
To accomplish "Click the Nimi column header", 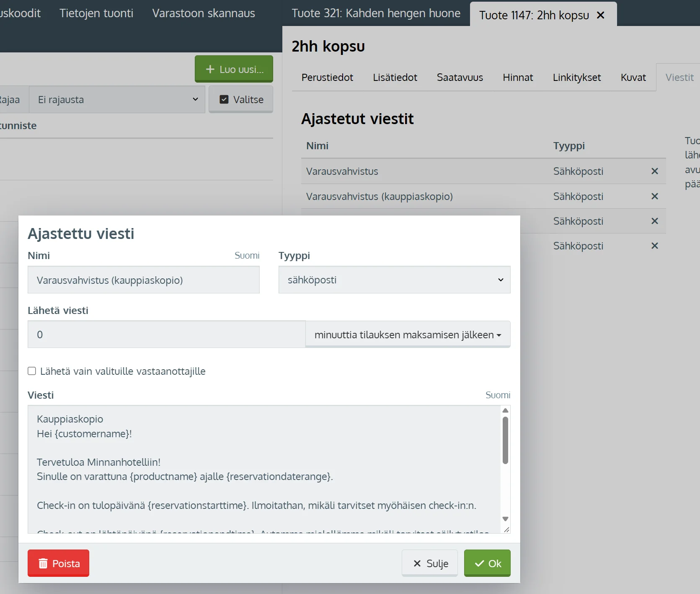I will (x=317, y=146).
